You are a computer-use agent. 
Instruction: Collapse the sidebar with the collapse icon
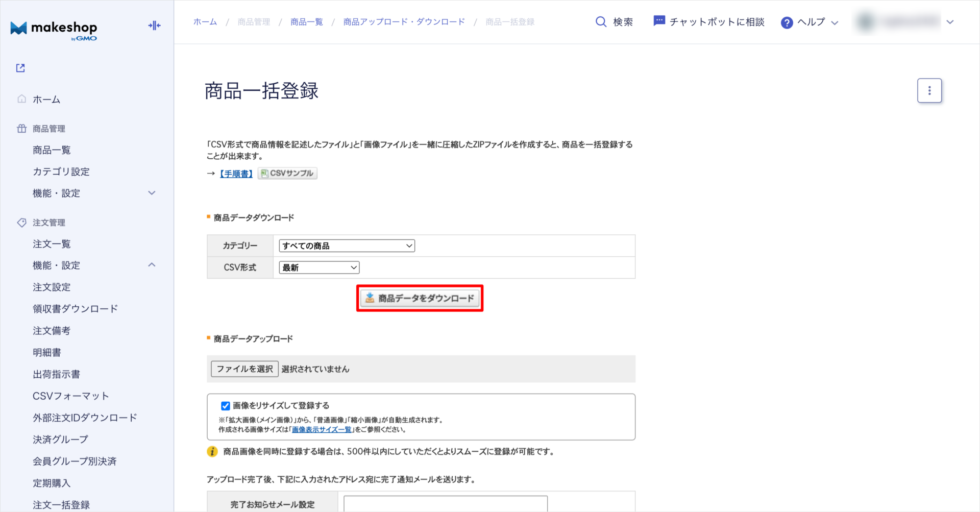pyautogui.click(x=154, y=26)
